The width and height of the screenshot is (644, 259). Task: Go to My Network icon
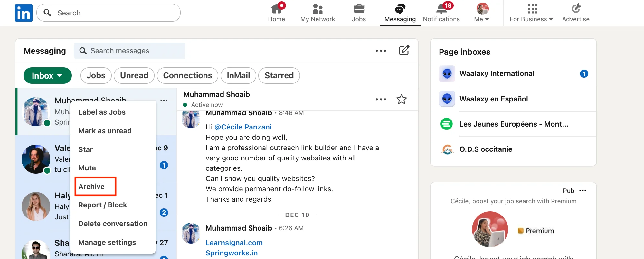[317, 13]
